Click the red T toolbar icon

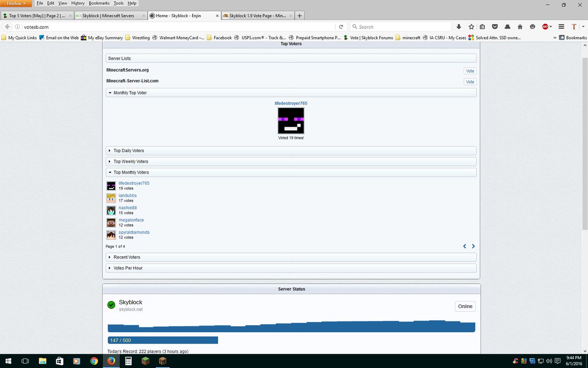[x=574, y=27]
